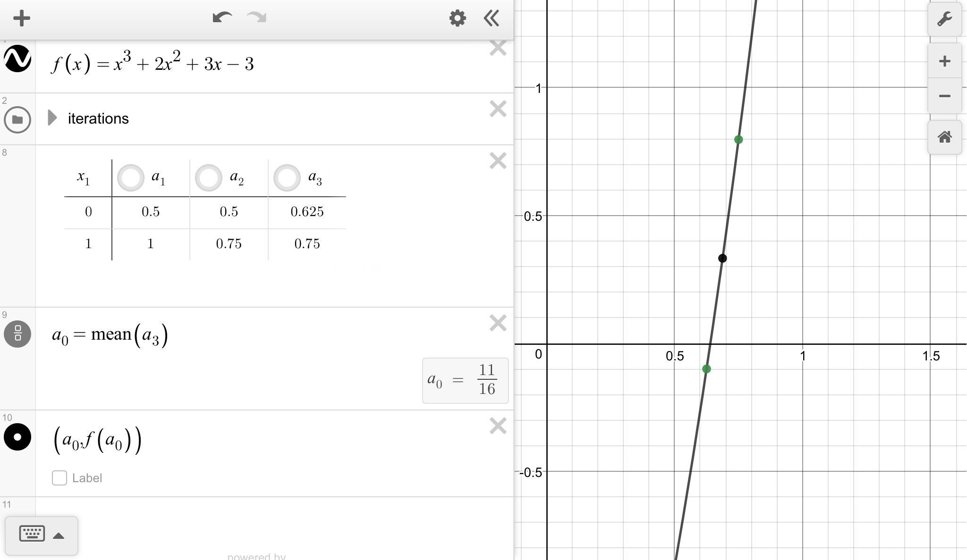Hide the black point (a0, f(a0))

(17, 437)
